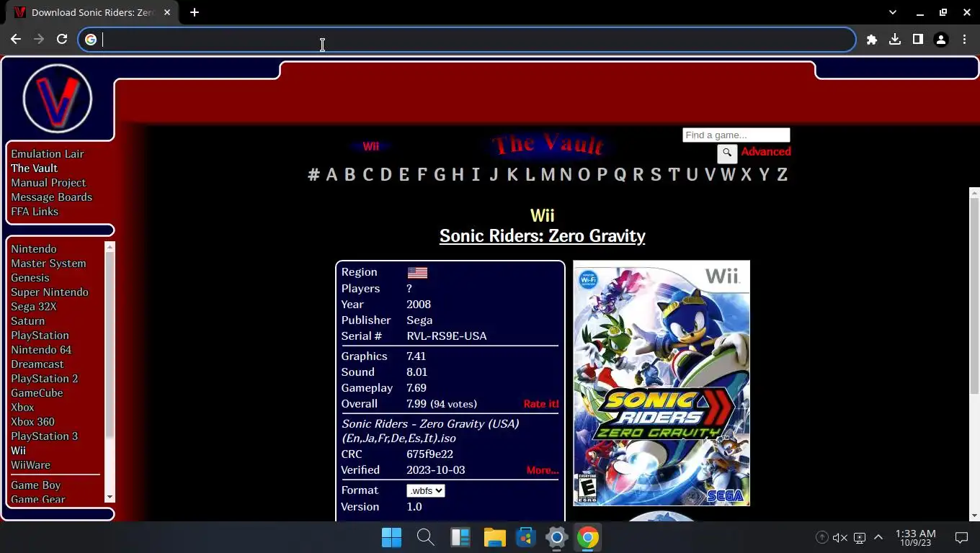
Task: Select Dreamcast in systems list
Action: [x=37, y=364]
